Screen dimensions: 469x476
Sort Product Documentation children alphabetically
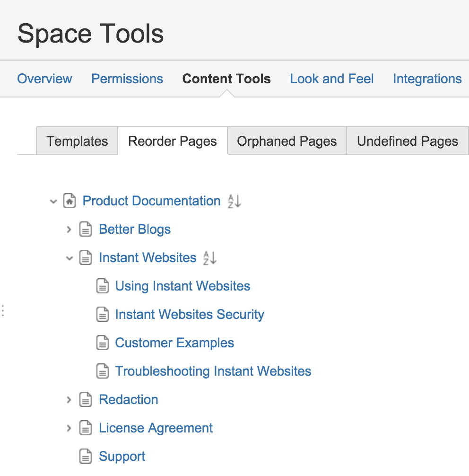[x=234, y=201]
